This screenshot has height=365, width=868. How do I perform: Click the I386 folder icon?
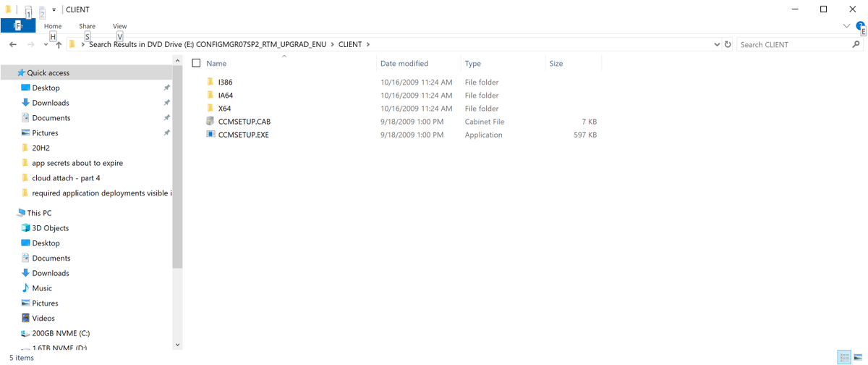[x=210, y=83]
